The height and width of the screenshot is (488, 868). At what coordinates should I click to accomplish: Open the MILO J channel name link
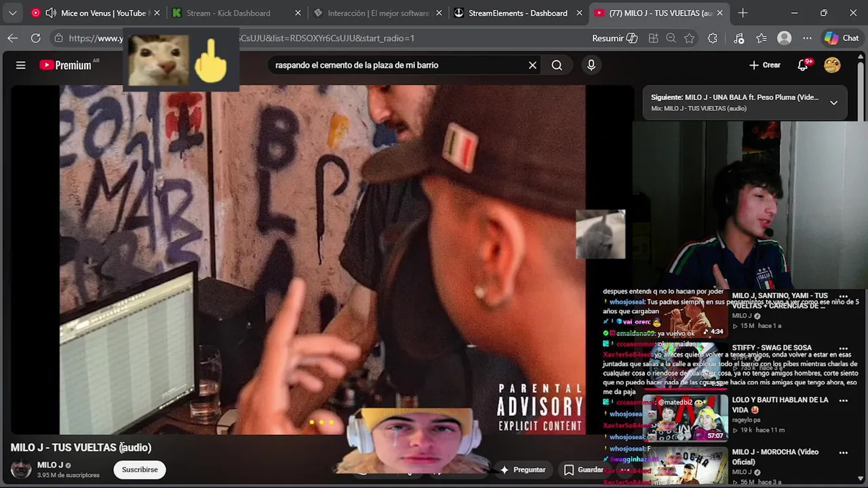pos(50,465)
